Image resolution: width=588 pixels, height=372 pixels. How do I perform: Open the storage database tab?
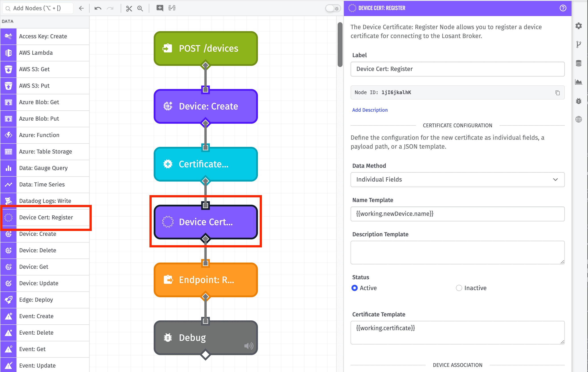(579, 63)
